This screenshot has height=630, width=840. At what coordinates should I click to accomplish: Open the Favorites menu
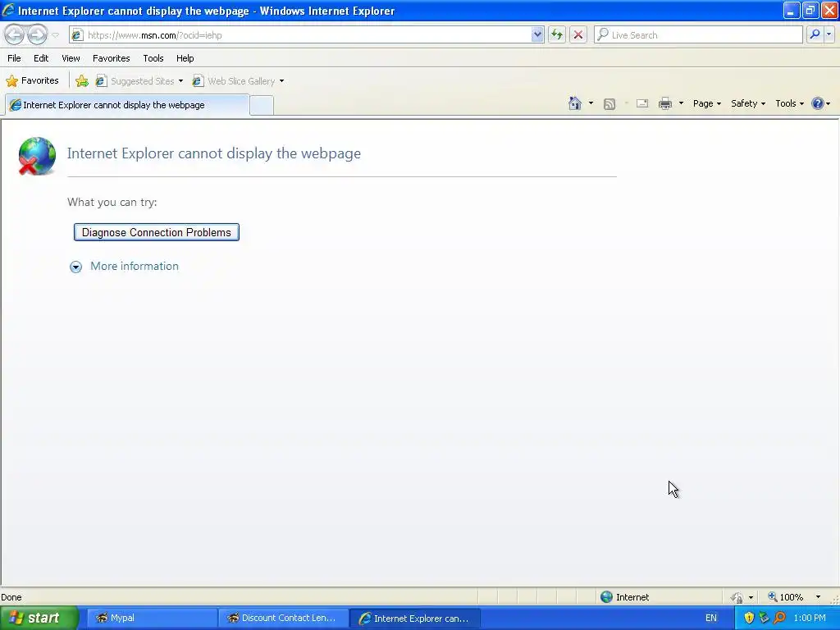pyautogui.click(x=111, y=58)
